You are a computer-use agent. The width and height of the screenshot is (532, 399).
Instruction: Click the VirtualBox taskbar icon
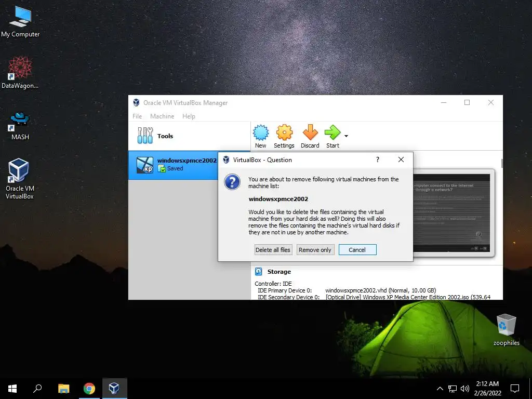114,389
